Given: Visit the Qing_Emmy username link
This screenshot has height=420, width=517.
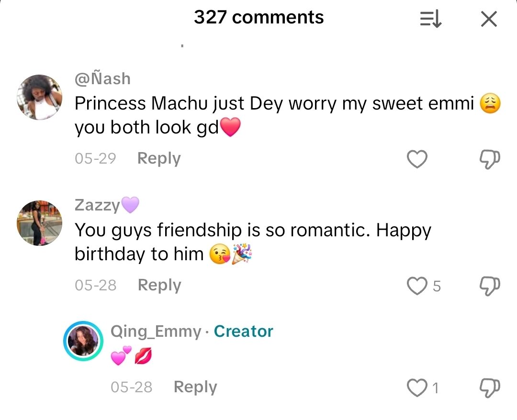Looking at the screenshot, I should pos(156,332).
